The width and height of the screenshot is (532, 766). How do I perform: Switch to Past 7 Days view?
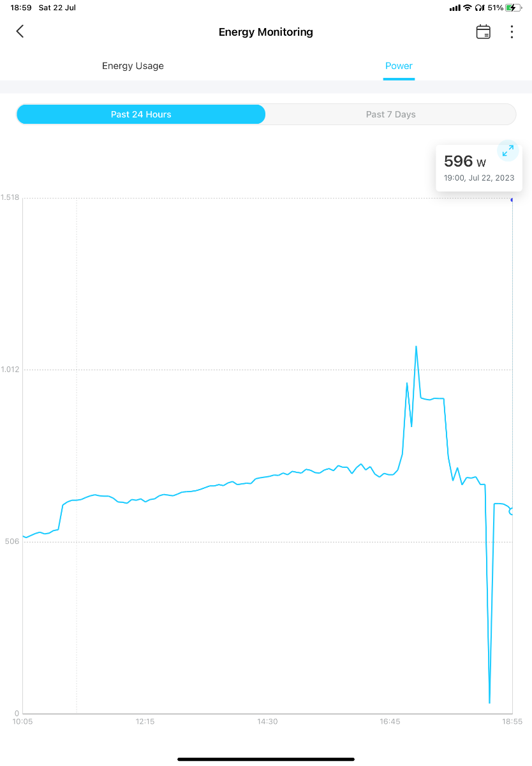(x=390, y=114)
